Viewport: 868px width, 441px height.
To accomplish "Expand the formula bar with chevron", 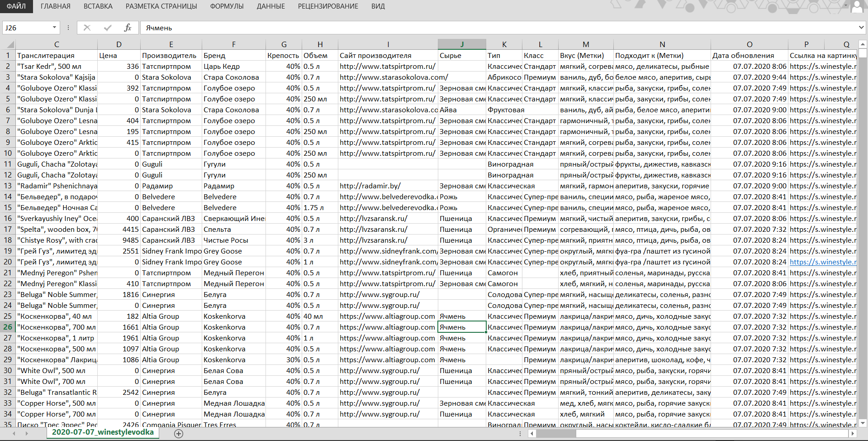I will coord(861,28).
